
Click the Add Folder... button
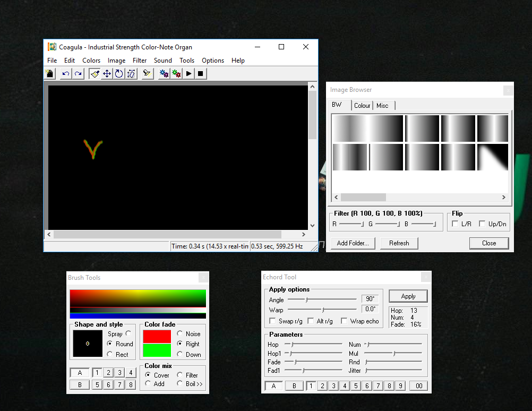pos(353,243)
